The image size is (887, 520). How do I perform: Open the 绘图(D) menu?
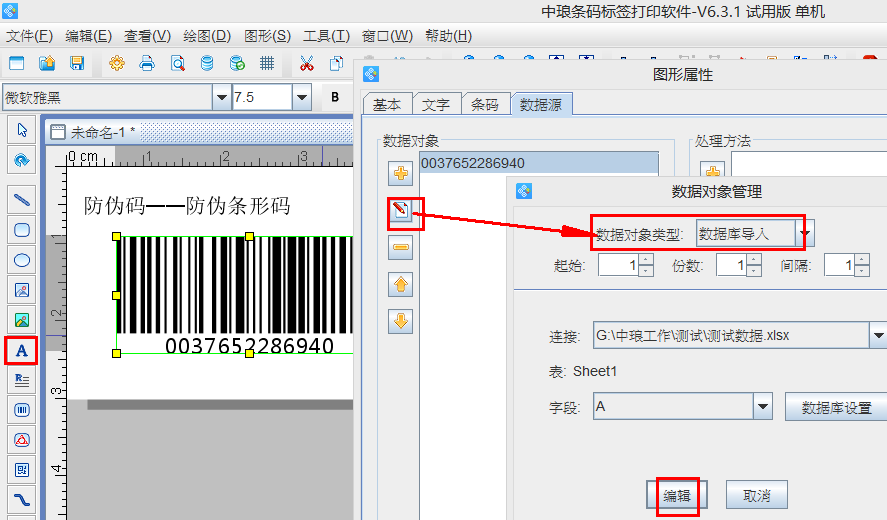206,36
